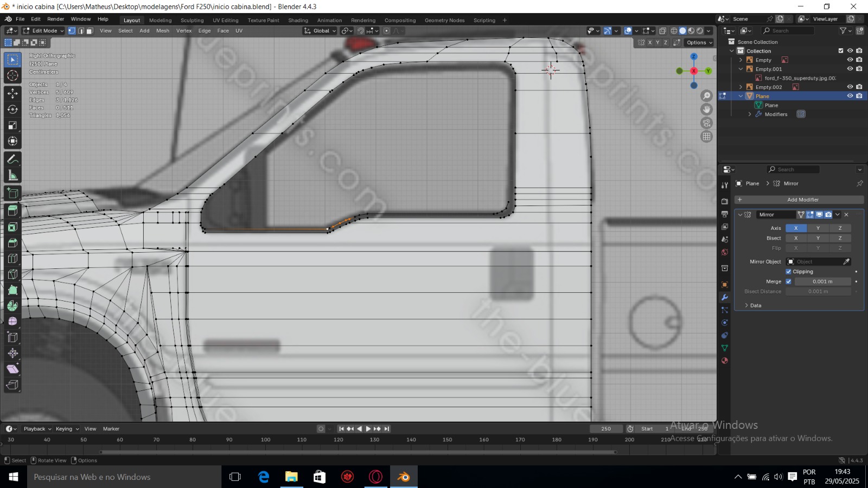Select the Knife tool
This screenshot has height=488, width=868.
click(x=12, y=274)
